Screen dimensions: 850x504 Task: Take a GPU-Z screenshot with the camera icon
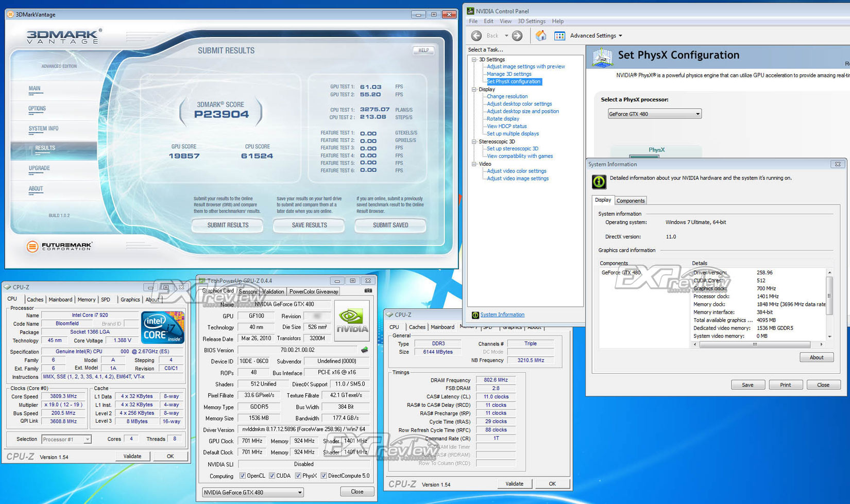click(x=368, y=291)
